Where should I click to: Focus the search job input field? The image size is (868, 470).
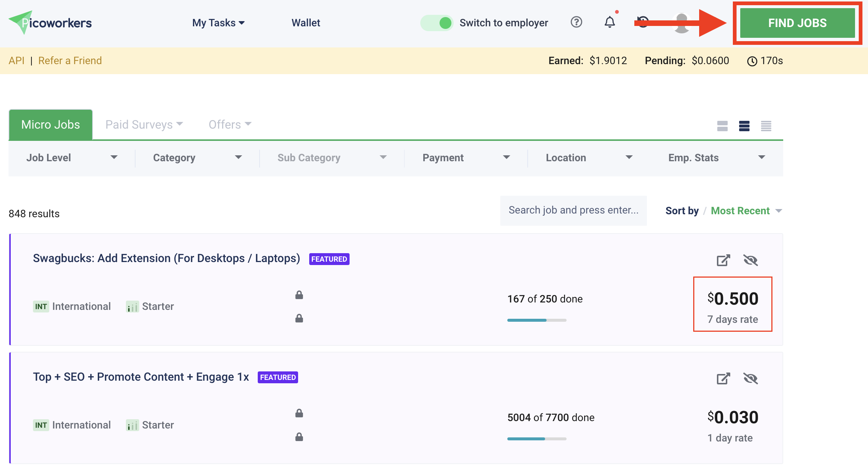point(573,210)
